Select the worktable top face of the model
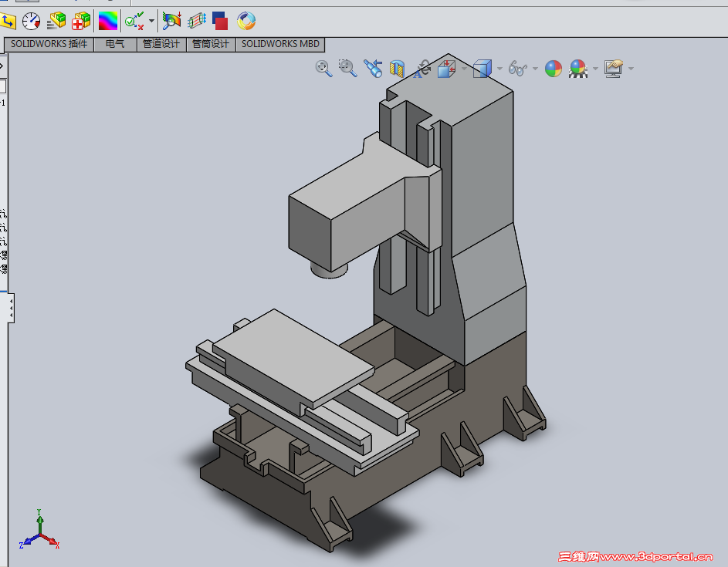The height and width of the screenshot is (567, 728). point(293,356)
